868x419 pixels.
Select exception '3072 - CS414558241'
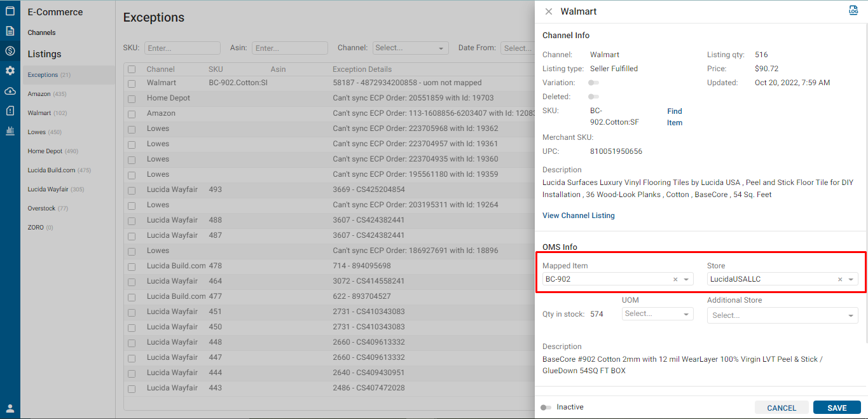369,281
